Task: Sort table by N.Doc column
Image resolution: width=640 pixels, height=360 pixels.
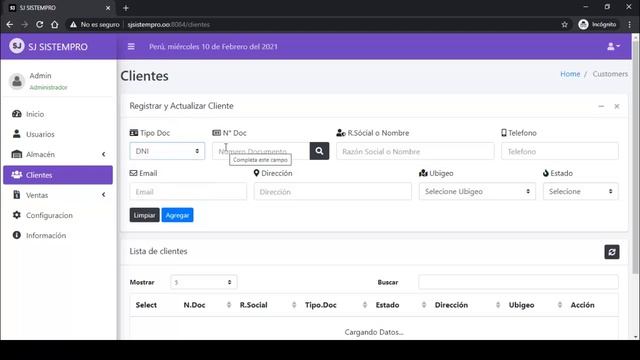Action: [206, 305]
